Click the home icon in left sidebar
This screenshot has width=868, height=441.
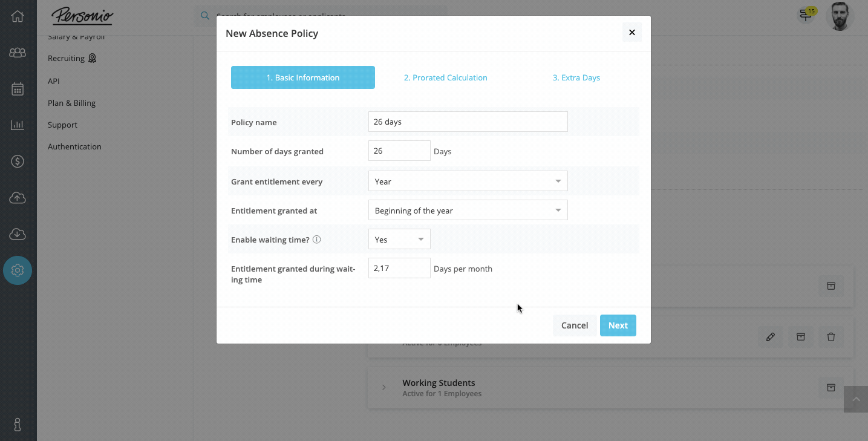click(18, 16)
